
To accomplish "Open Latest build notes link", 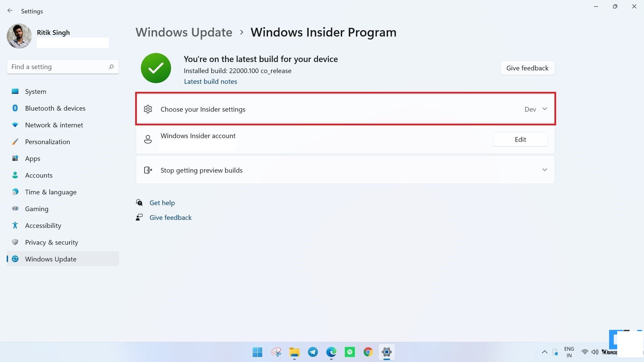I will click(x=211, y=81).
